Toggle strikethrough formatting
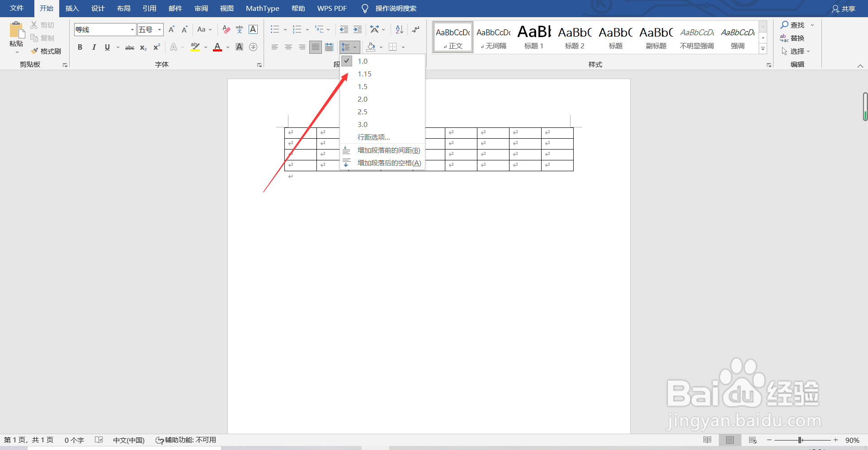The height and width of the screenshot is (450, 868). pos(130,47)
